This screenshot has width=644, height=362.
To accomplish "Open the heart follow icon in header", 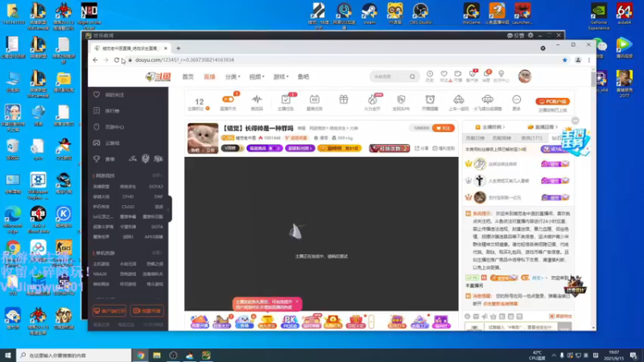I will (444, 74).
